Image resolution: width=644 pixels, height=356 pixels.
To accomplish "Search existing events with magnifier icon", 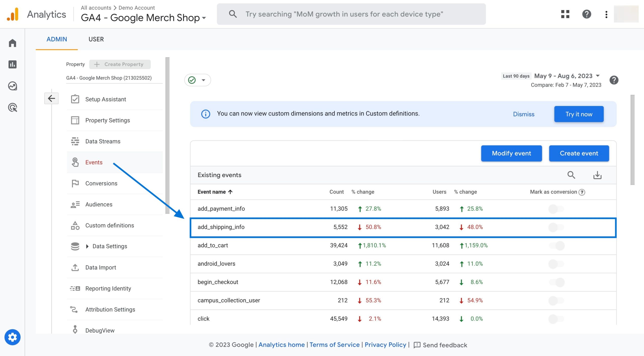I will point(571,175).
